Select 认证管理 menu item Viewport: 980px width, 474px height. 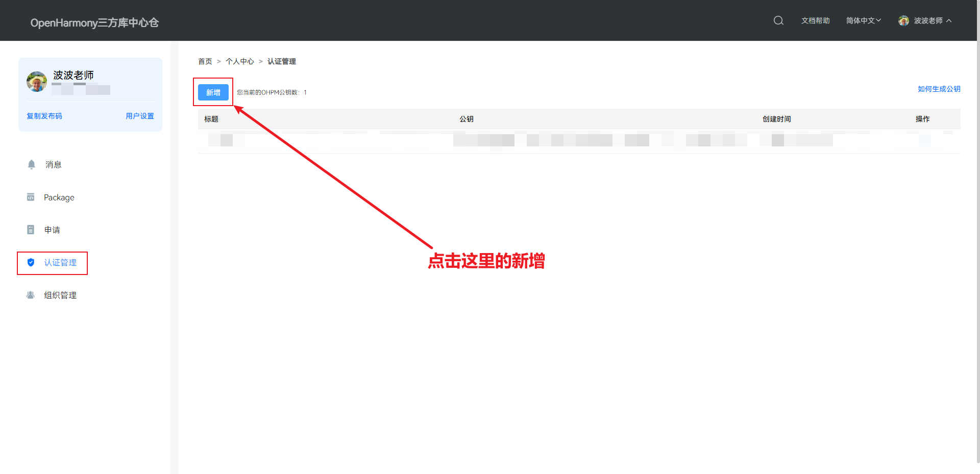click(x=60, y=262)
